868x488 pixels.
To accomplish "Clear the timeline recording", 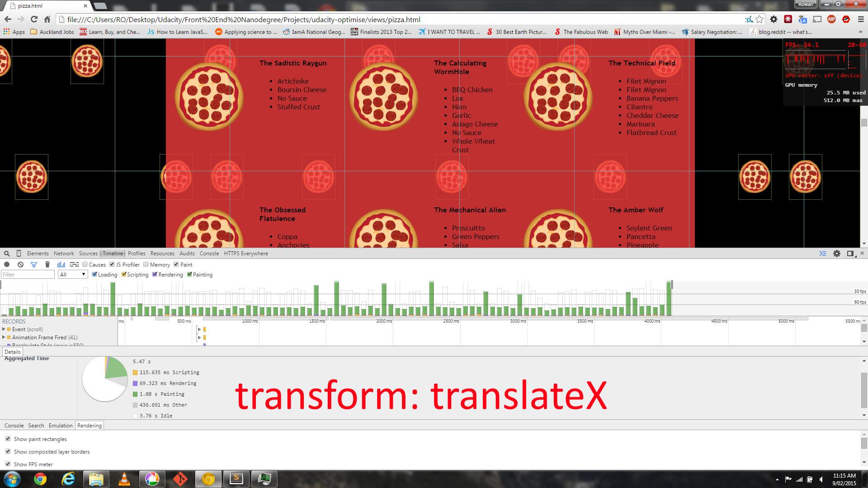I will point(20,264).
